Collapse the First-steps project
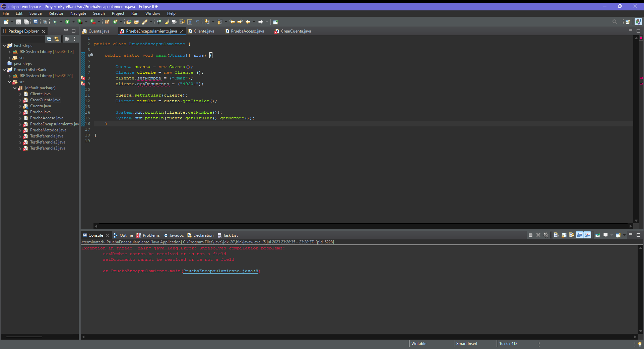 click(x=4, y=46)
